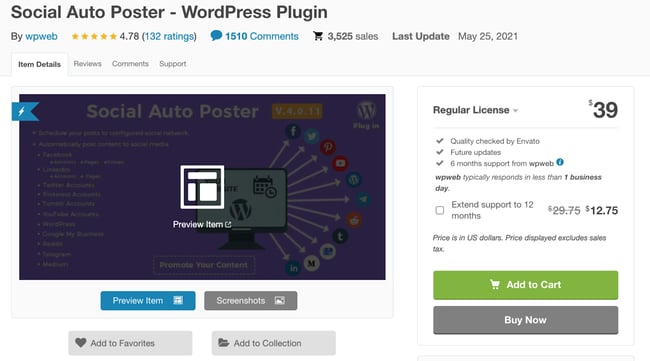Click the page title Social Auto Poster

[x=169, y=12]
